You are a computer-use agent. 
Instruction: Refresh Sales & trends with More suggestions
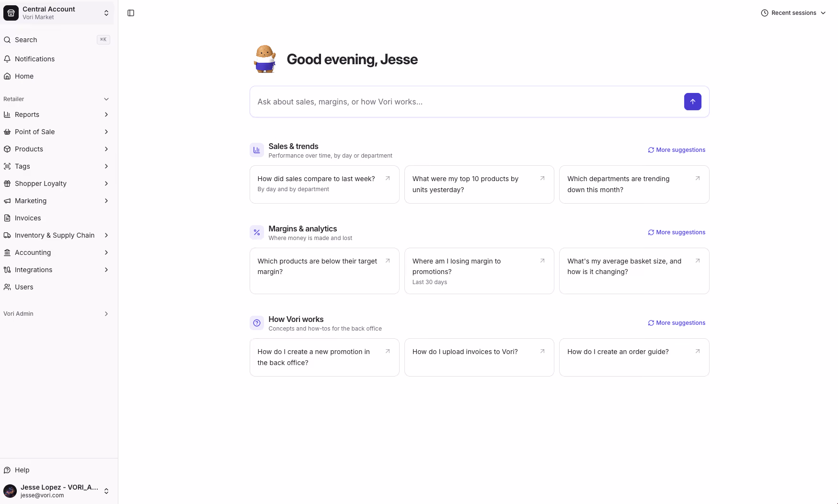click(x=677, y=150)
